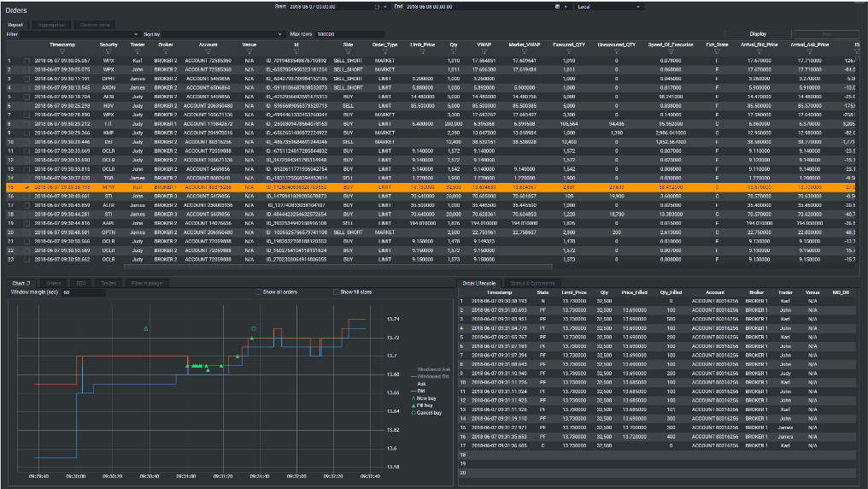This screenshot has width=868, height=489.
Task: Click the Window margin (sec) input field
Action: point(83,292)
